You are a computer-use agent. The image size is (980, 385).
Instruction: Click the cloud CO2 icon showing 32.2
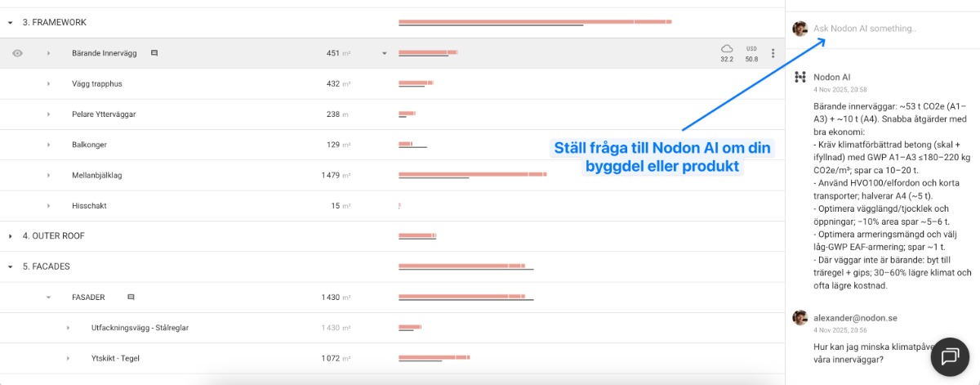click(727, 49)
